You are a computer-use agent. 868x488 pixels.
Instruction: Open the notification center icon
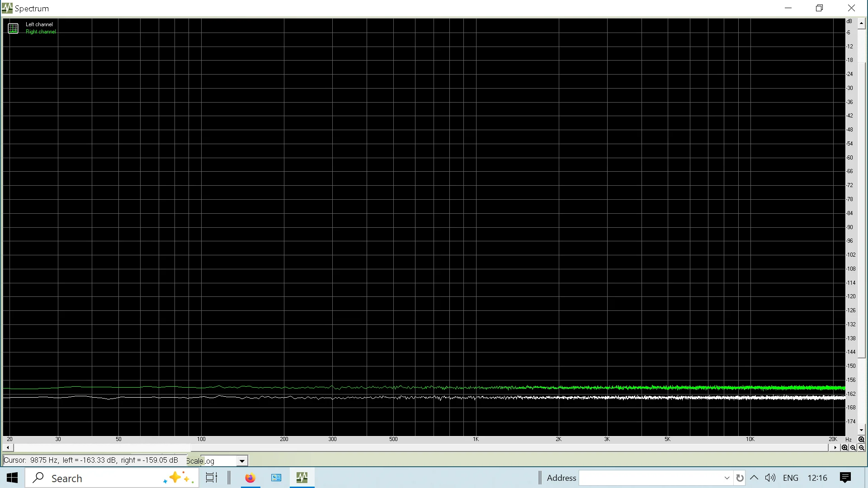click(845, 478)
